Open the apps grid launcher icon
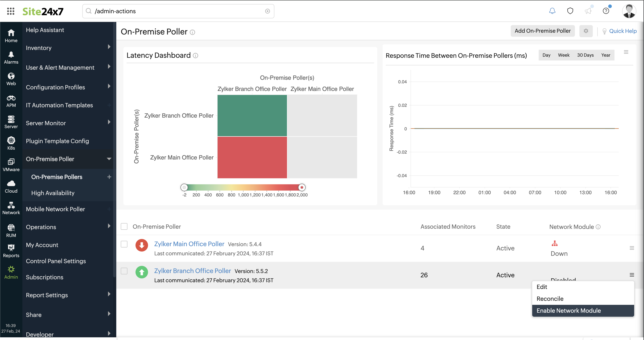The height and width of the screenshot is (340, 644). point(11,11)
